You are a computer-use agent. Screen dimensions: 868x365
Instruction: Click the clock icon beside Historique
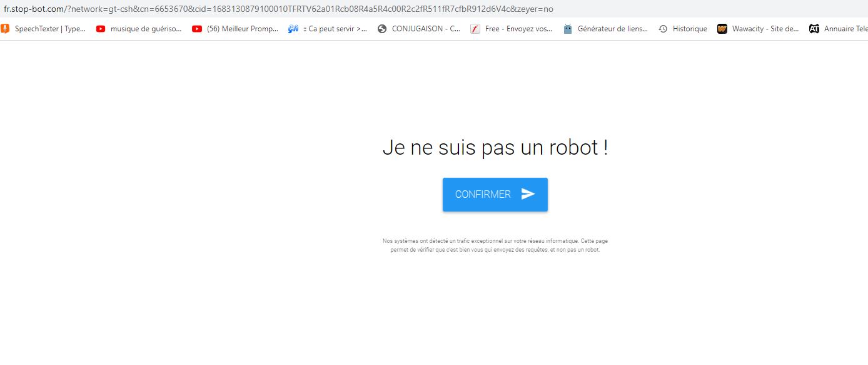pyautogui.click(x=663, y=29)
